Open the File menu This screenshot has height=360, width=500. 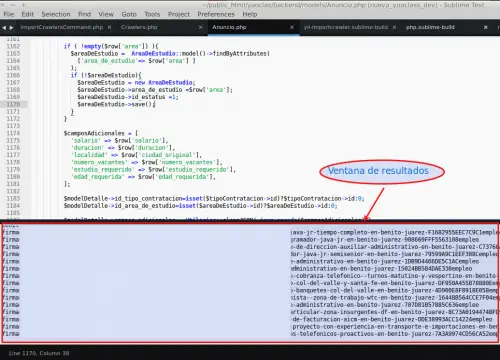(x=9, y=14)
